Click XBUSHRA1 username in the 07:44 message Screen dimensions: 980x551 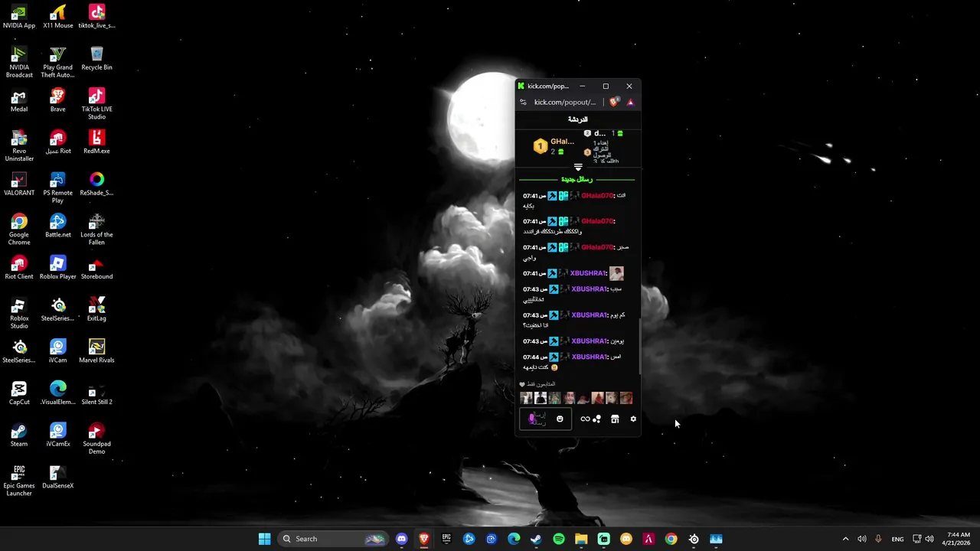(x=589, y=357)
